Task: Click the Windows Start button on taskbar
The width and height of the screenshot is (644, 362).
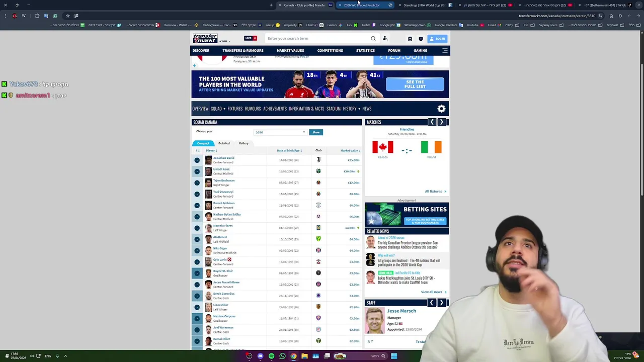Action: [x=394, y=356]
